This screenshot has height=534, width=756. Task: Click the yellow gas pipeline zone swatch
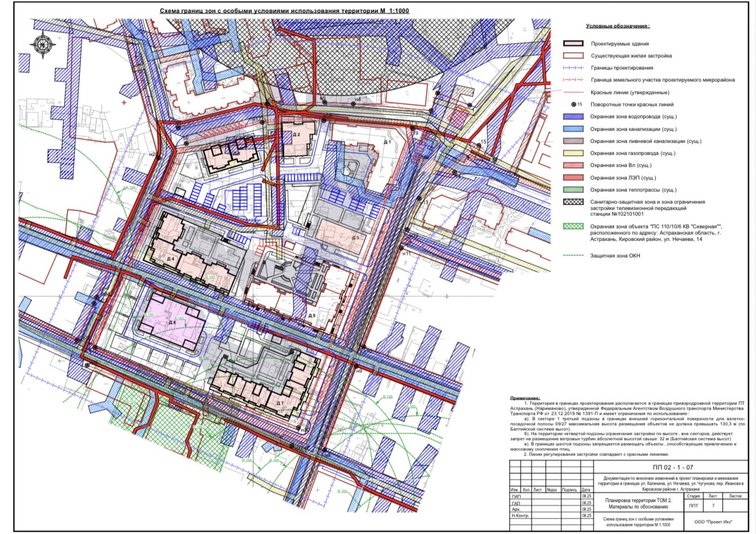[573, 153]
